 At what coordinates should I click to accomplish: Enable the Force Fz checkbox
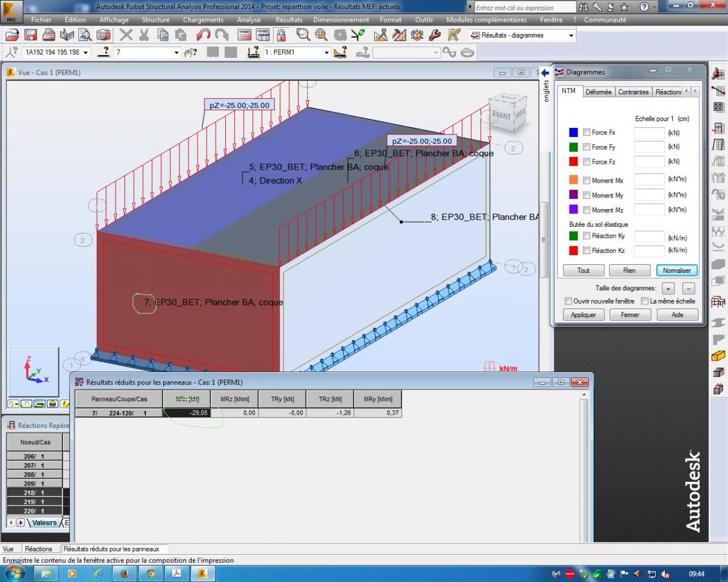(x=587, y=162)
